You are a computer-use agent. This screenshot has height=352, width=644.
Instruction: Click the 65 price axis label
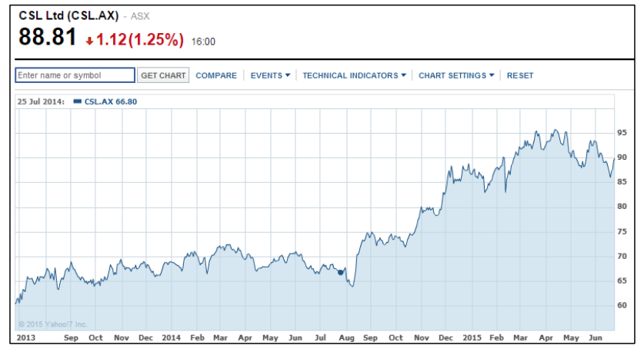point(622,281)
